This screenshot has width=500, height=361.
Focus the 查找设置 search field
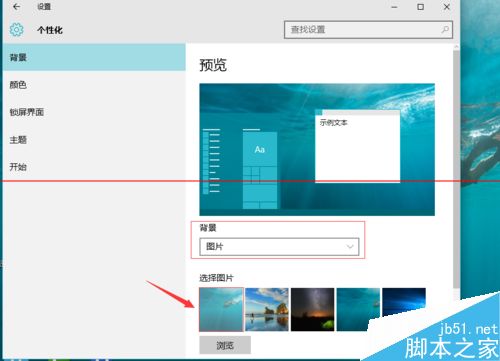[368, 30]
